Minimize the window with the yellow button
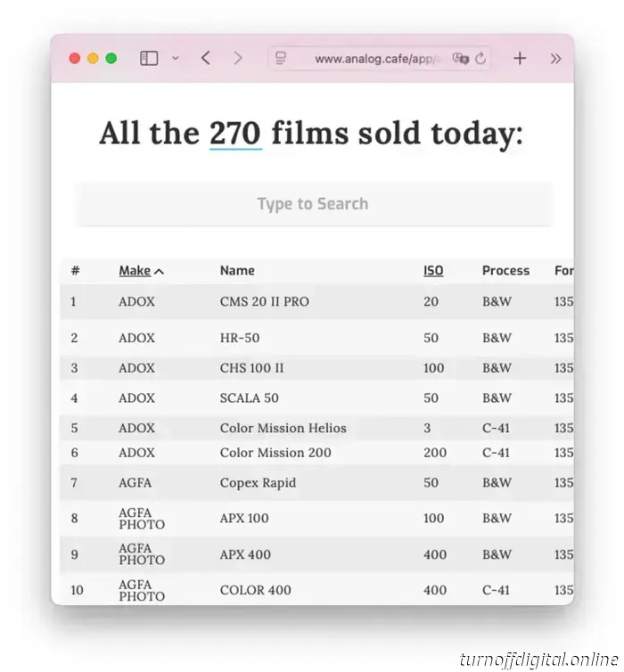Screen dimensions: 624x672 [x=93, y=58]
